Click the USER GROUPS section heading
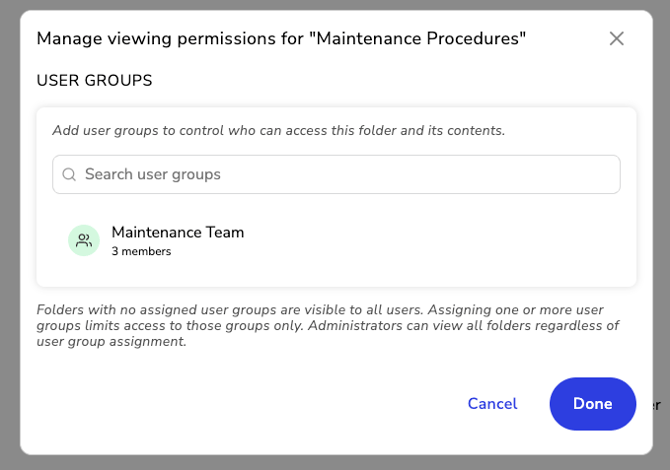The width and height of the screenshot is (670, 470). pos(94,80)
